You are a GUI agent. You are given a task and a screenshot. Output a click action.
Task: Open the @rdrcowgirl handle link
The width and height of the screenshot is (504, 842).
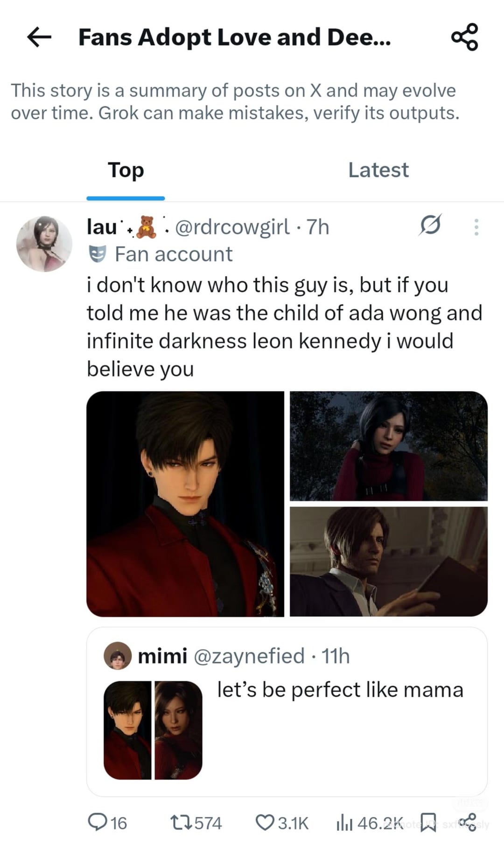pyautogui.click(x=232, y=227)
